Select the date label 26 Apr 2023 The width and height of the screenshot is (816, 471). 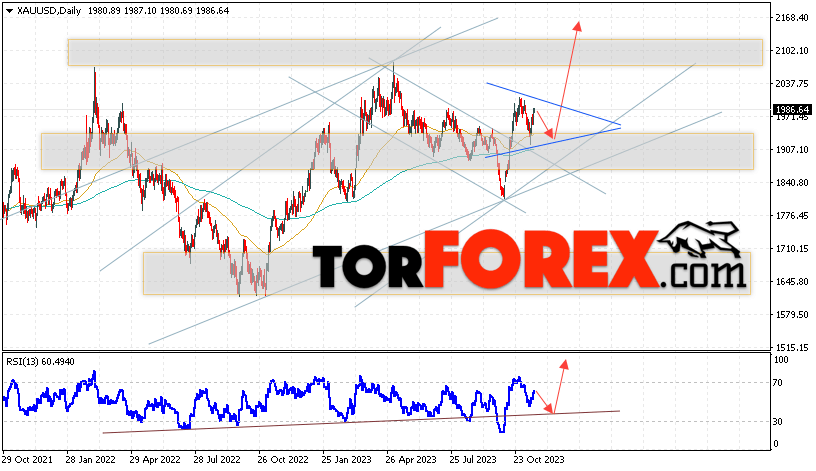[x=411, y=460]
